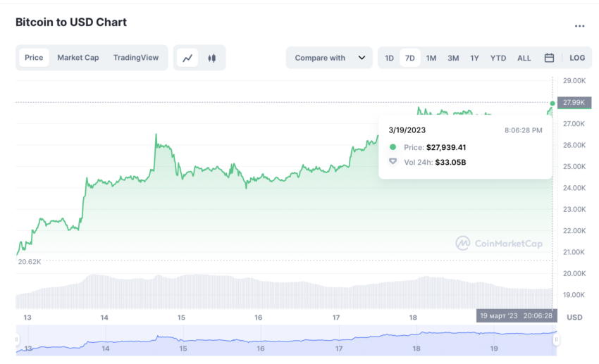Choose the 1M time range
Image resolution: width=599 pixels, height=364 pixels.
[x=431, y=58]
